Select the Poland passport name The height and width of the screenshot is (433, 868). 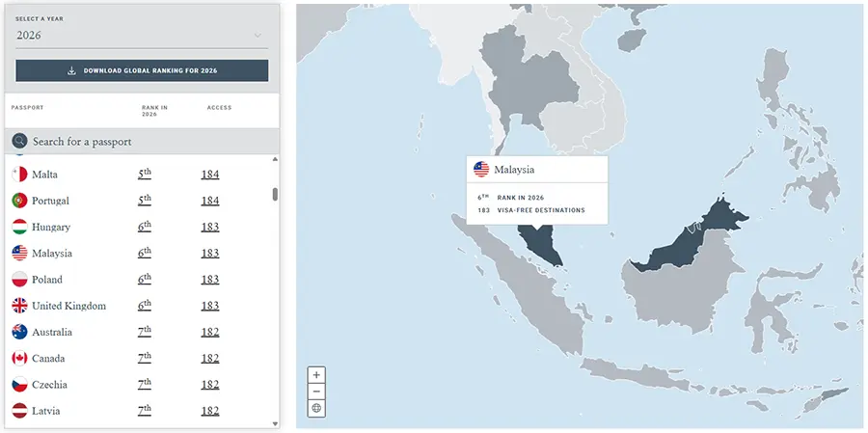tap(47, 280)
